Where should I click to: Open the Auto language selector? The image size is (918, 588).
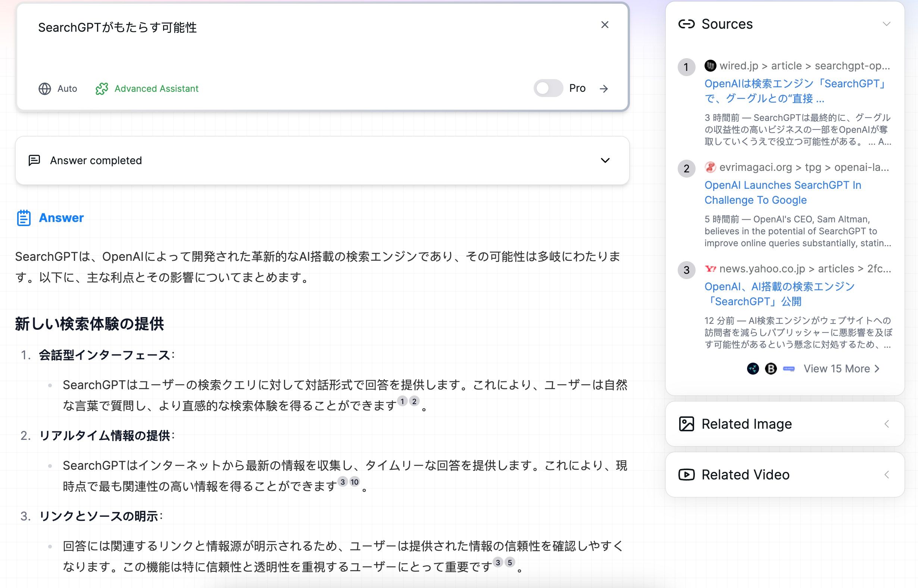click(x=58, y=88)
